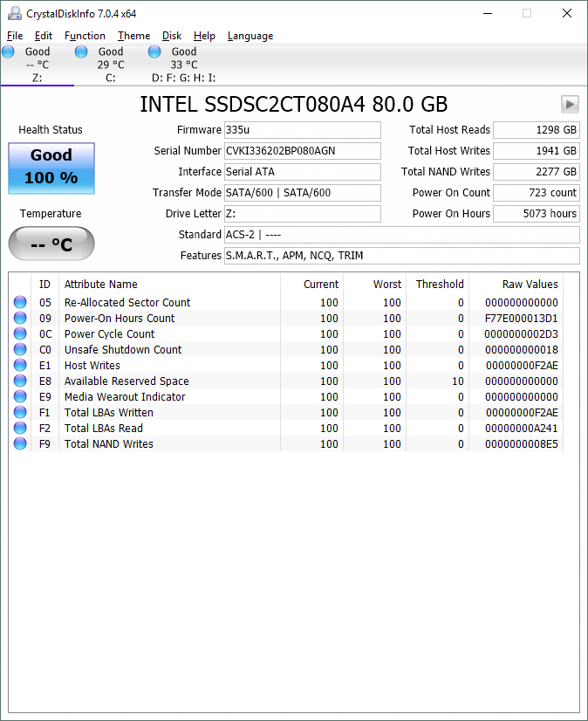This screenshot has height=721, width=588.
Task: Click the status orb for Re-Allocated Sector Count
Action: point(20,303)
